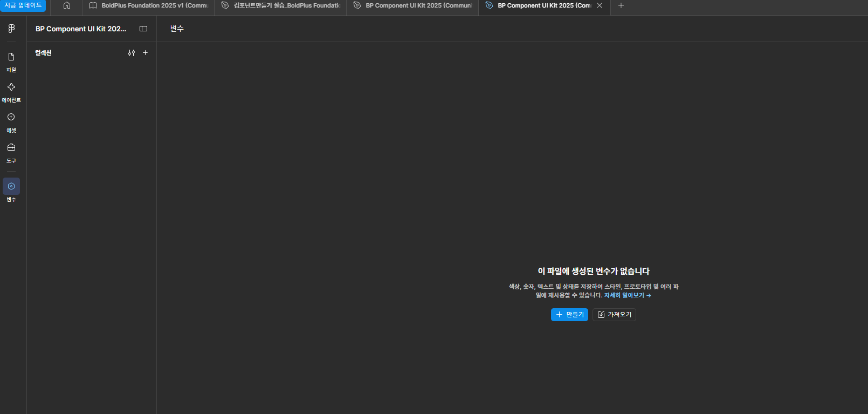The image size is (868, 414).
Task: Open the 파일 panel in the sidebar
Action: tap(11, 62)
